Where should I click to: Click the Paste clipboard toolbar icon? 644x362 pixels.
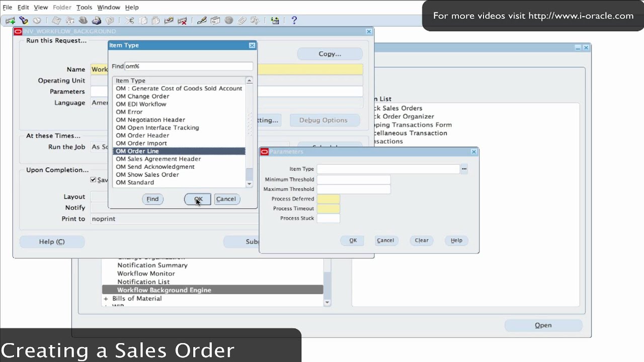click(156, 21)
